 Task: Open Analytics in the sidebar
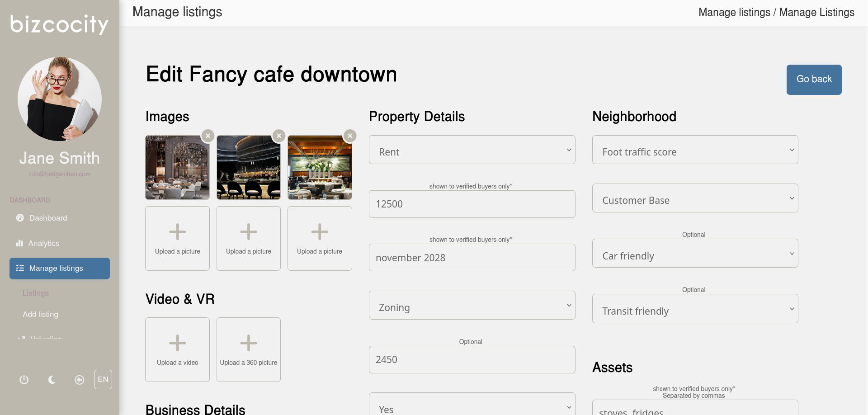[x=43, y=243]
